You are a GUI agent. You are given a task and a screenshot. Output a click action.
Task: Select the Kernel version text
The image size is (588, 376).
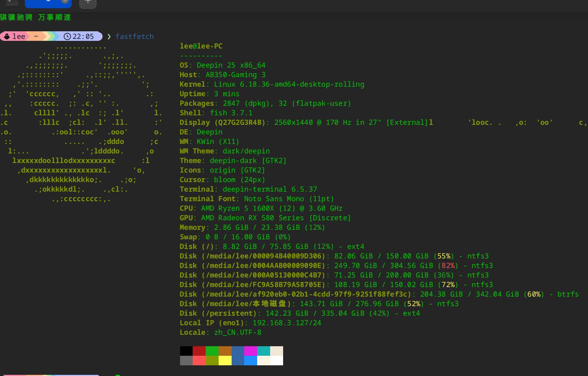[x=289, y=84]
